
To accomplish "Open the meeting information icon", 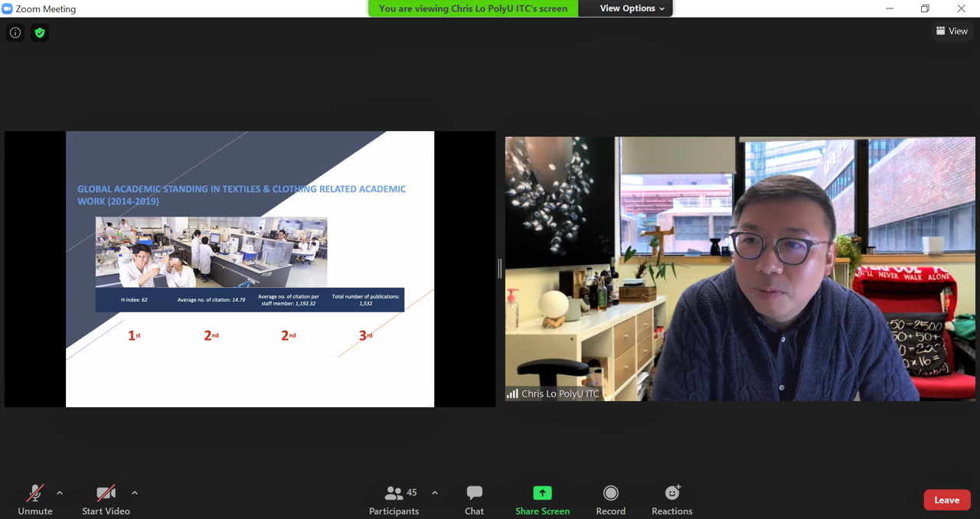I will [x=15, y=33].
